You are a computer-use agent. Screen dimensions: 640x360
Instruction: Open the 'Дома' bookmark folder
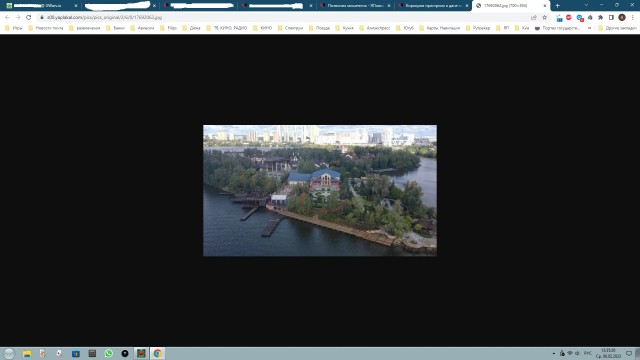click(191, 28)
